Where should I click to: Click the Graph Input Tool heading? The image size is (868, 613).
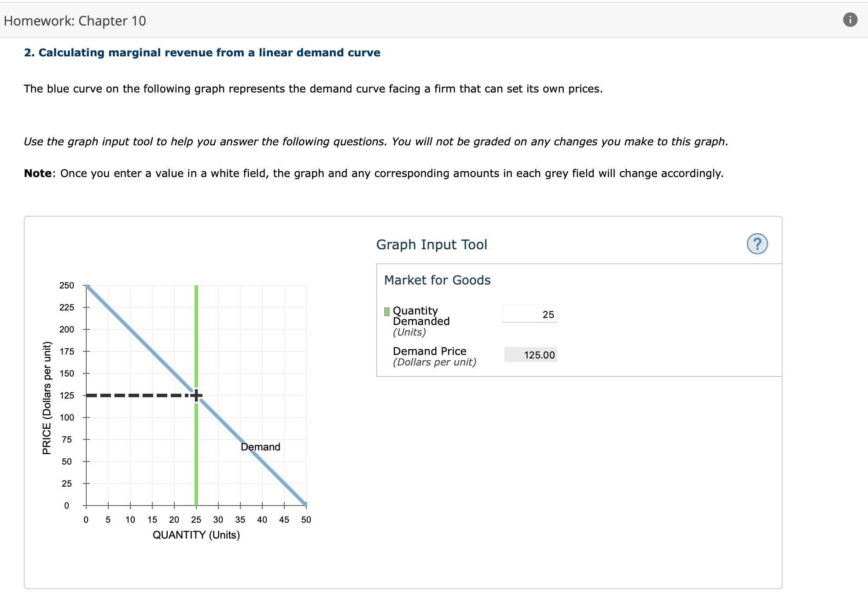coord(432,245)
